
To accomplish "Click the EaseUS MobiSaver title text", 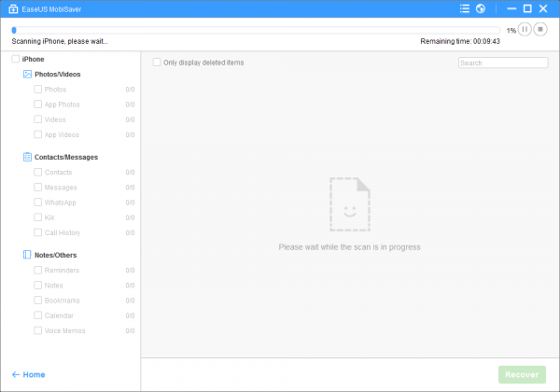I will pos(51,9).
